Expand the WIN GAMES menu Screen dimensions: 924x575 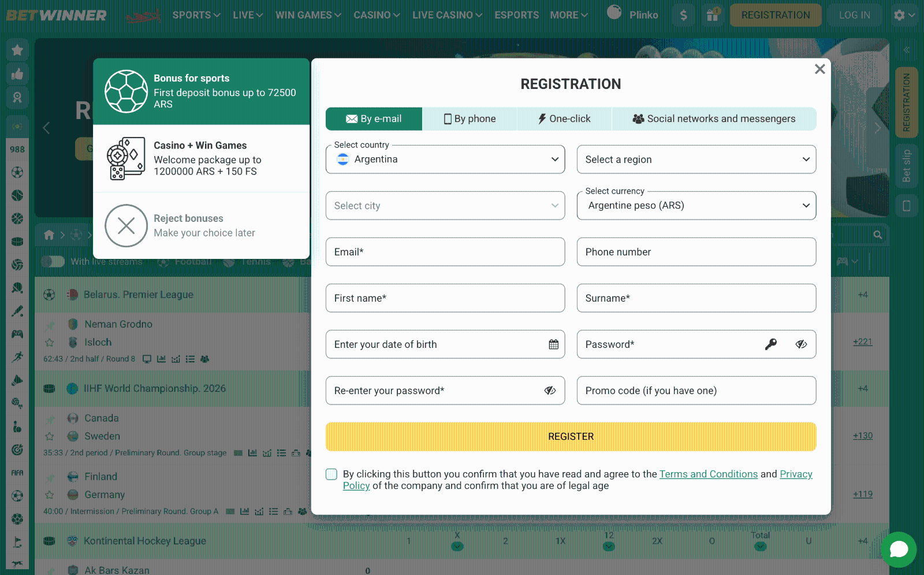[x=308, y=15]
